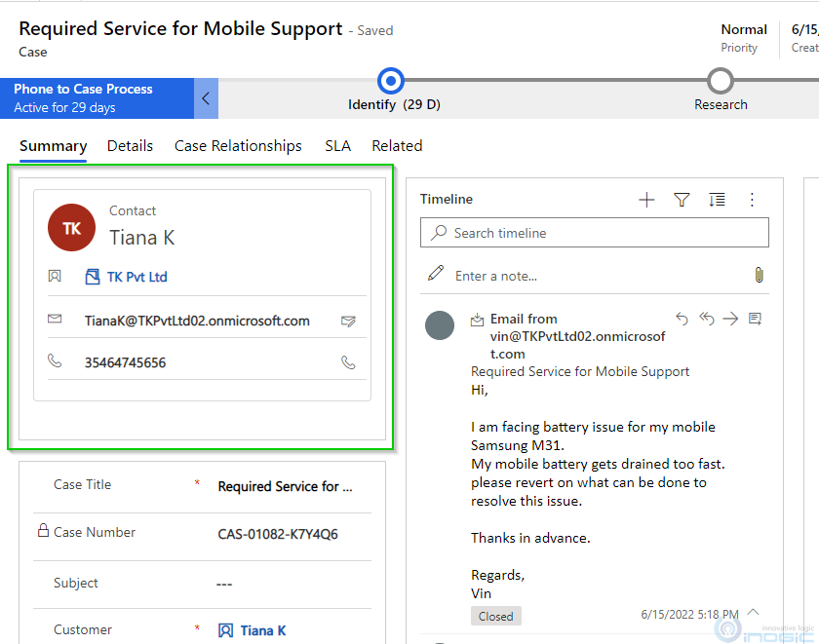Click the Customer contact icon

[x=225, y=630]
